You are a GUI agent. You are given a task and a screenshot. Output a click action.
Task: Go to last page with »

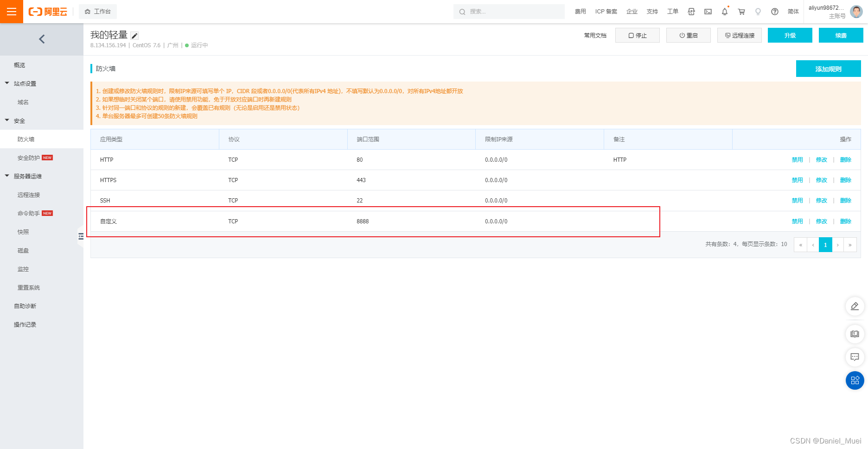850,245
